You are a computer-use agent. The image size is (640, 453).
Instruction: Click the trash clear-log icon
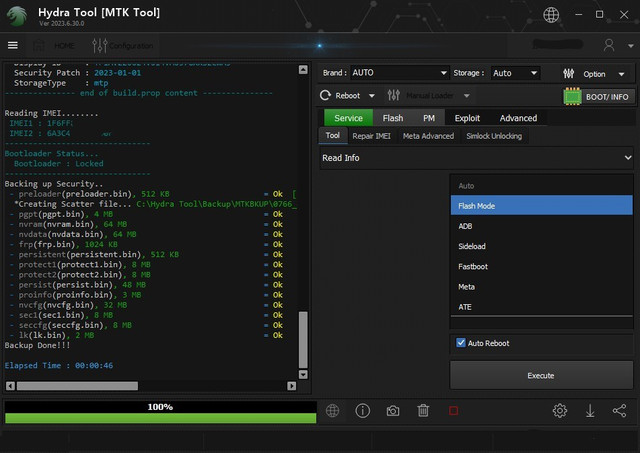423,411
